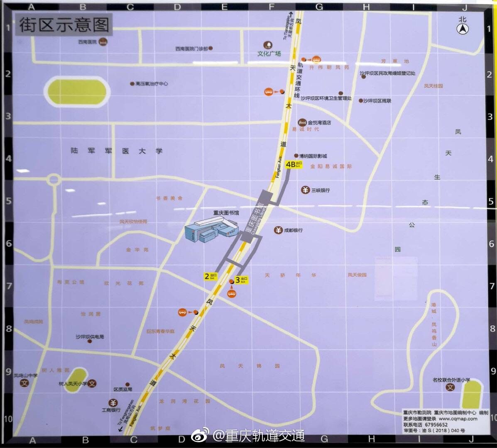
Task: Click the dot marker for 沙坪坝区残联
Action: (x=361, y=101)
